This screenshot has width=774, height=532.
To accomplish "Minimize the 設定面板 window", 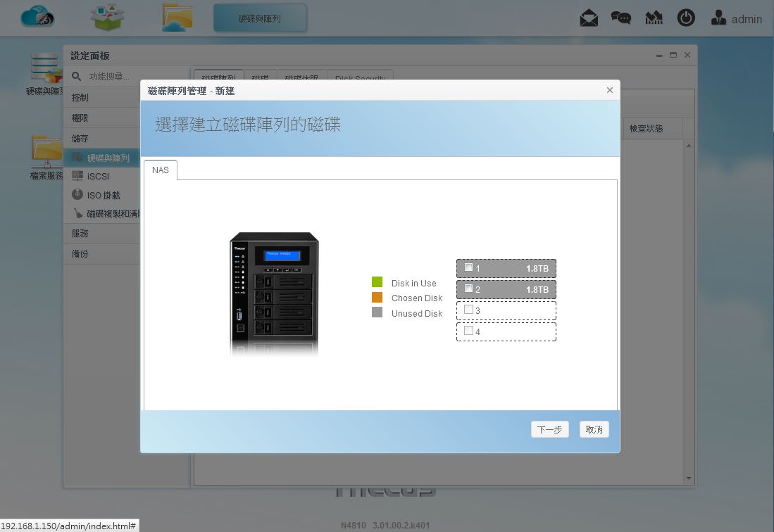I will pyautogui.click(x=659, y=56).
